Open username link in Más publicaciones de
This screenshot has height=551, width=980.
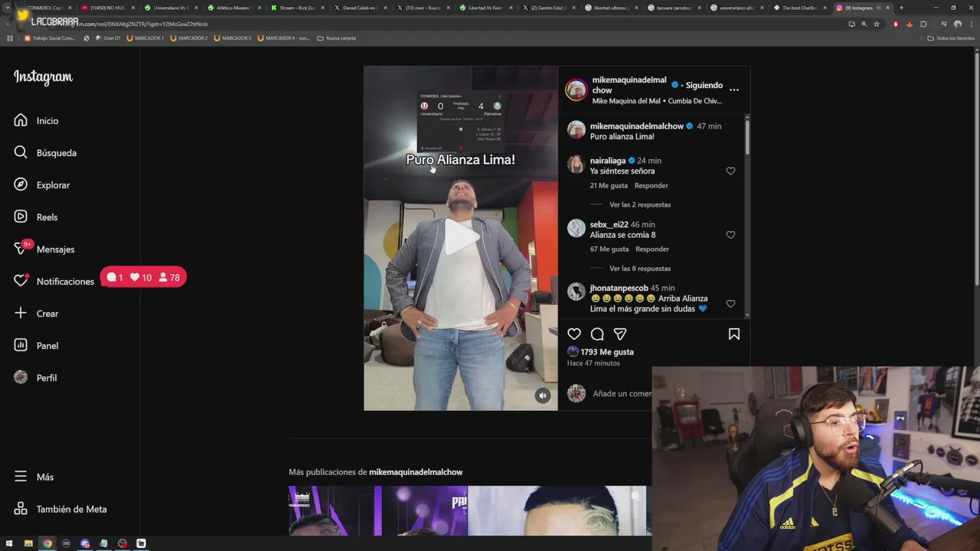click(416, 472)
